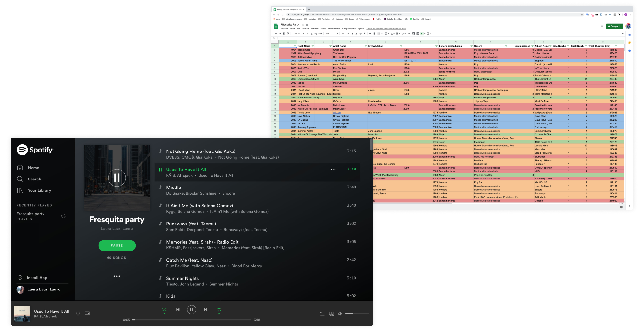The image size is (644, 331).
Task: Reload the Chrome page
Action: (x=283, y=14)
